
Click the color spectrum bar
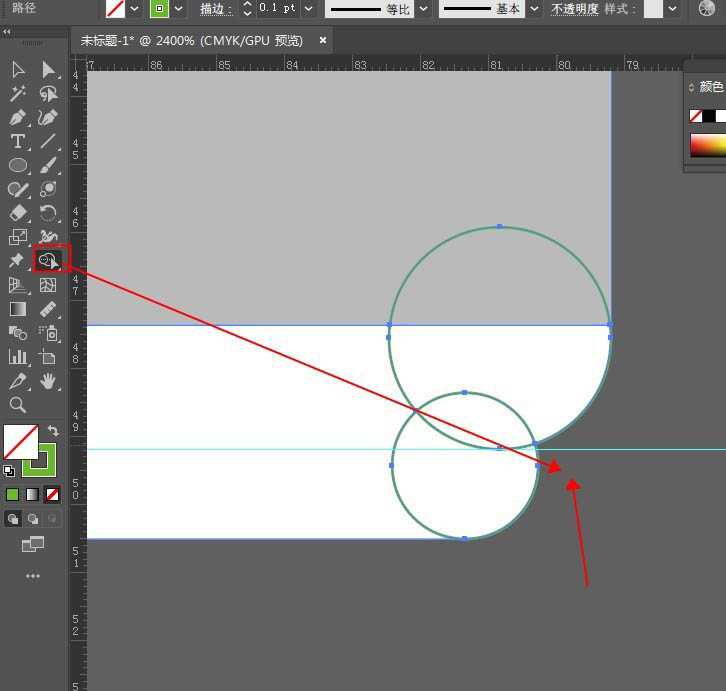pos(708,146)
